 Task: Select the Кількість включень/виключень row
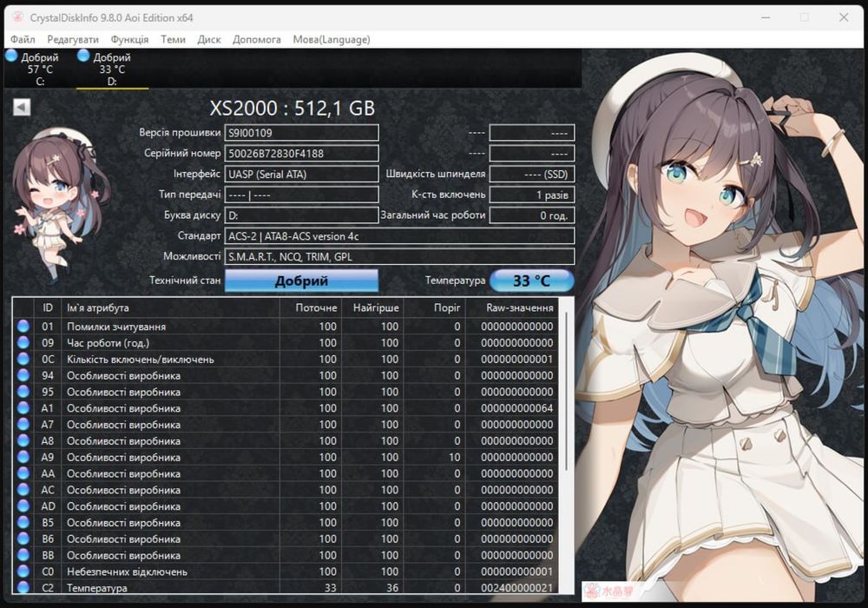(285, 359)
